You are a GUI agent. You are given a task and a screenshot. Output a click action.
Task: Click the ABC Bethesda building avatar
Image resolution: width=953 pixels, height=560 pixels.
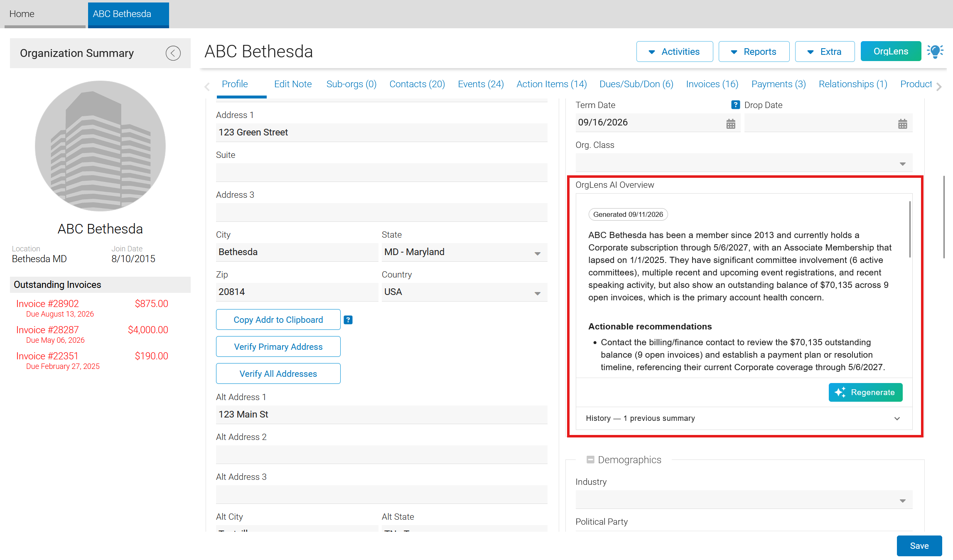click(x=100, y=146)
